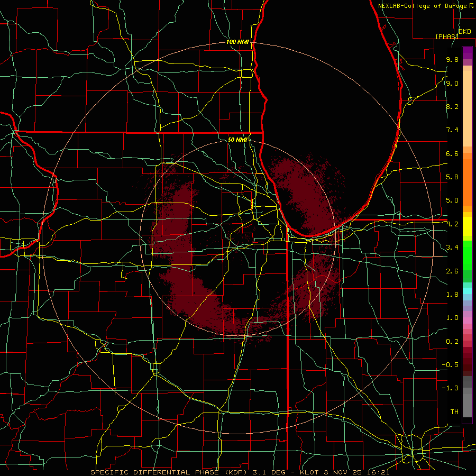Pick the cyan color bar segment
Viewport: 476px width, 476px height.
pyautogui.click(x=467, y=291)
